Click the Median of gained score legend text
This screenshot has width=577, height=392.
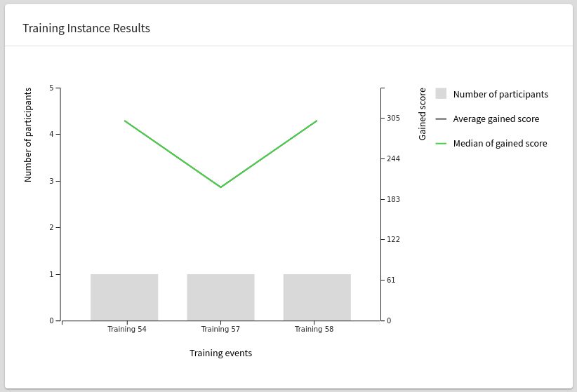point(500,144)
